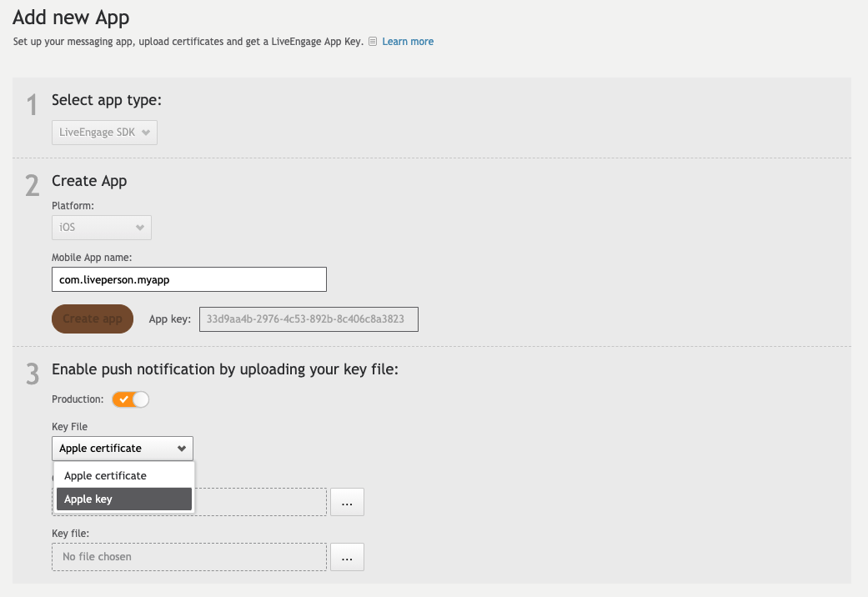Choose the Apple key option
The image size is (868, 597).
tap(124, 499)
